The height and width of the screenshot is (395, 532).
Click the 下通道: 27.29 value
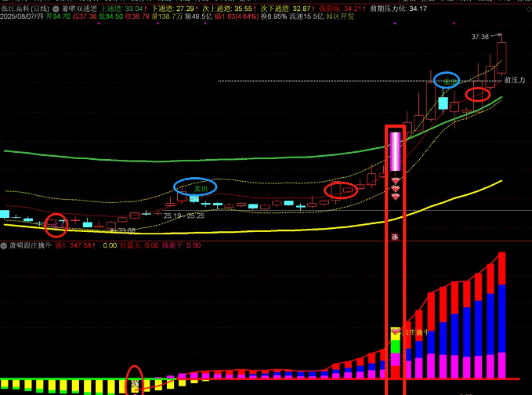pos(175,9)
